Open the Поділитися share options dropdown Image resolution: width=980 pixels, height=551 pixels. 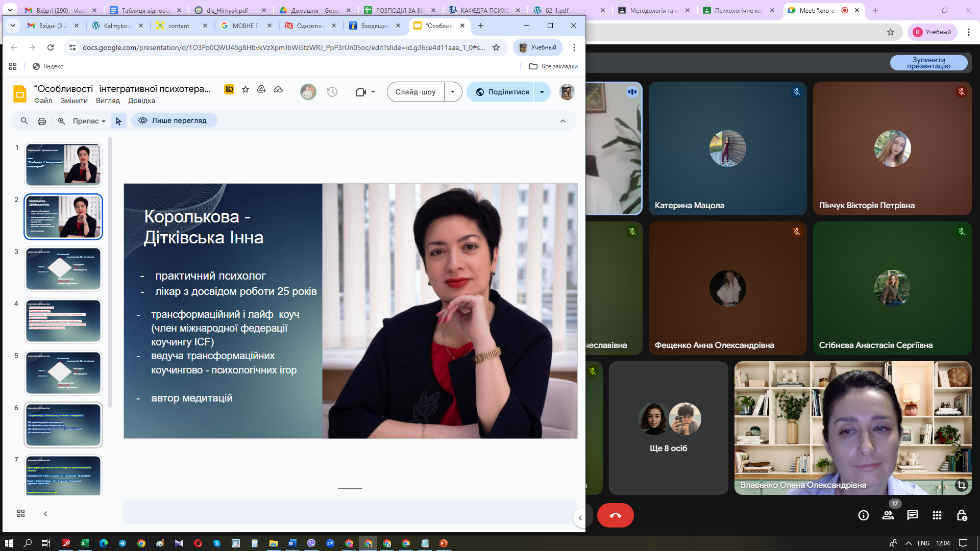542,92
